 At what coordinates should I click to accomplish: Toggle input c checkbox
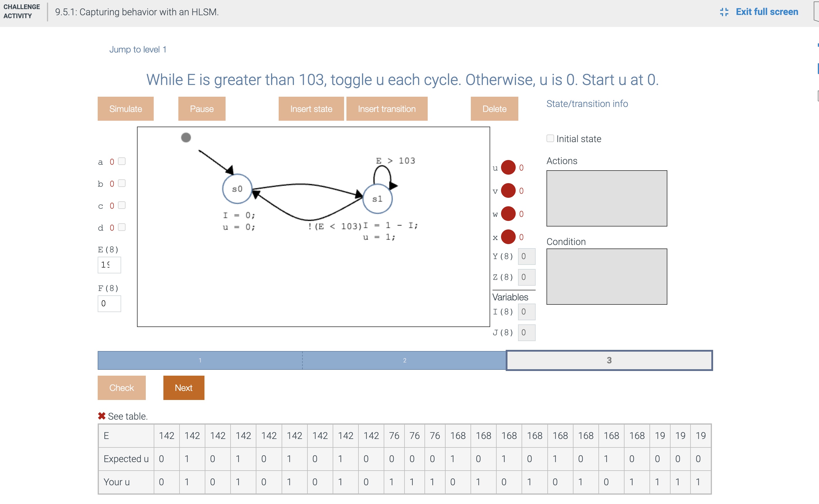pos(122,205)
